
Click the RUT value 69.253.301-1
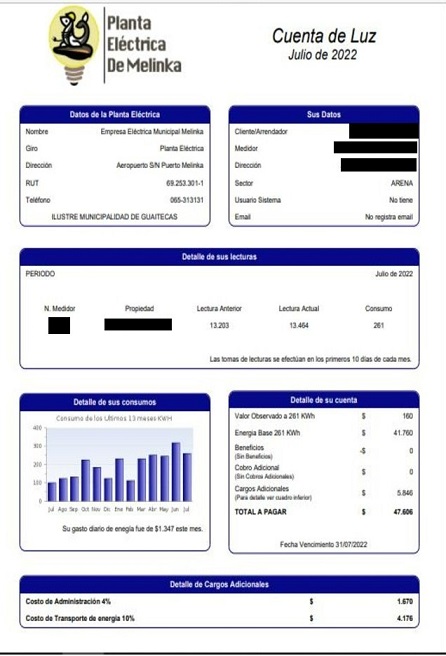click(x=185, y=183)
